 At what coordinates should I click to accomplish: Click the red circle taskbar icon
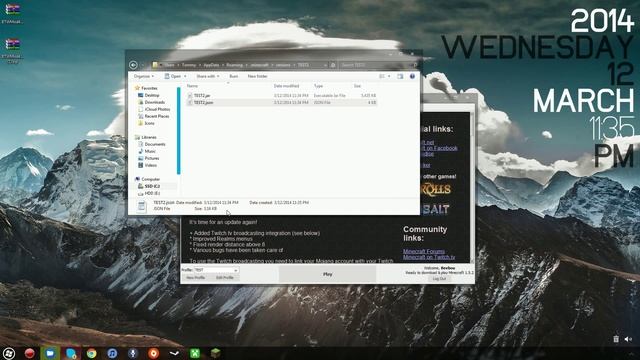click(x=29, y=353)
